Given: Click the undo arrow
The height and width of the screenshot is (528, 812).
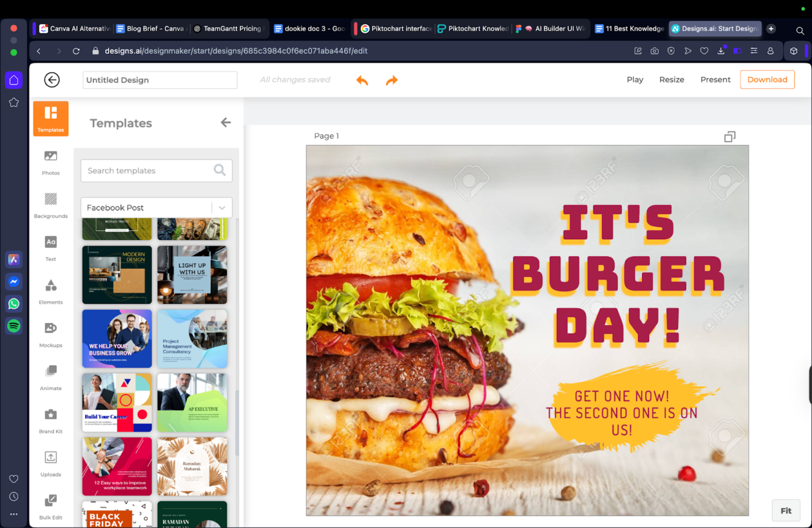Looking at the screenshot, I should click(362, 81).
